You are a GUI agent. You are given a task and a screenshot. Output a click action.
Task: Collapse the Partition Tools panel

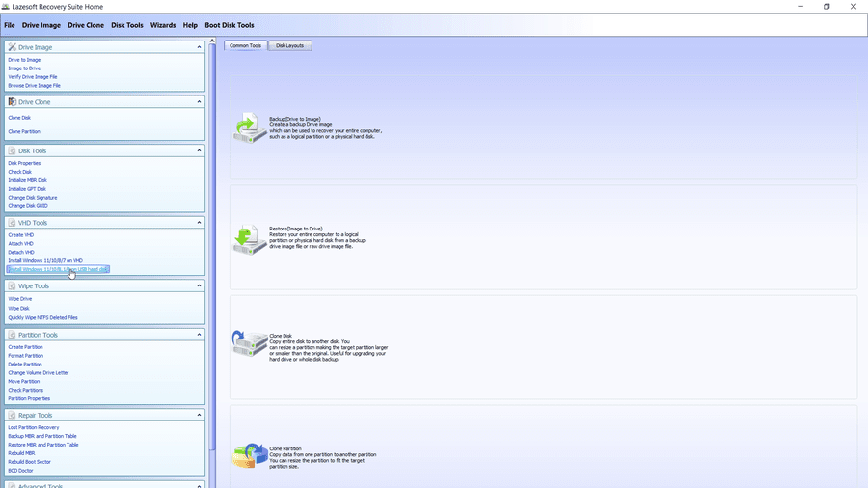click(200, 335)
